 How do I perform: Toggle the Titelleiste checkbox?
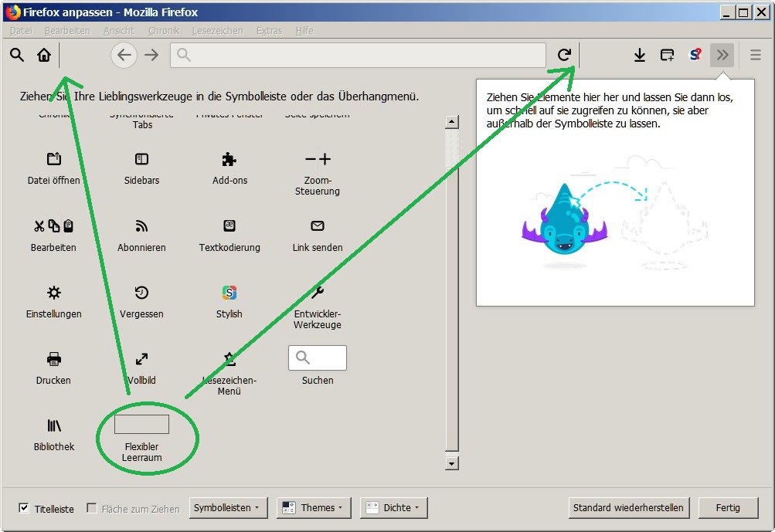pyautogui.click(x=24, y=508)
